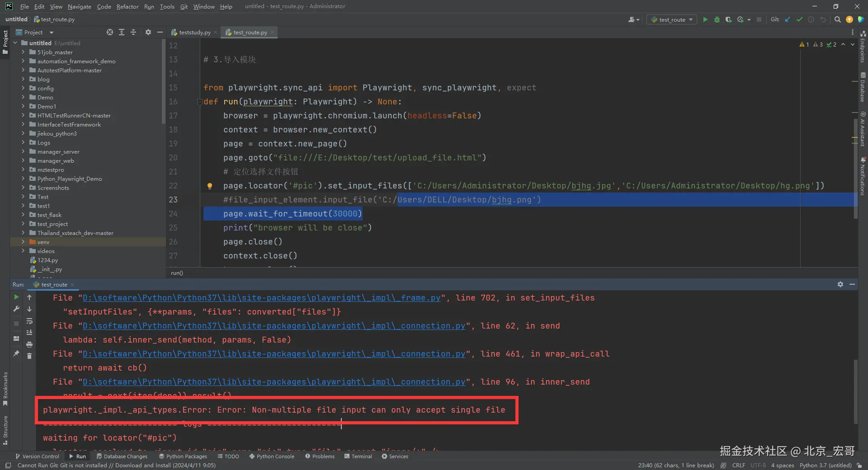Expand the Python_Playwright_Demo folder
868x470 pixels.
(x=23, y=179)
